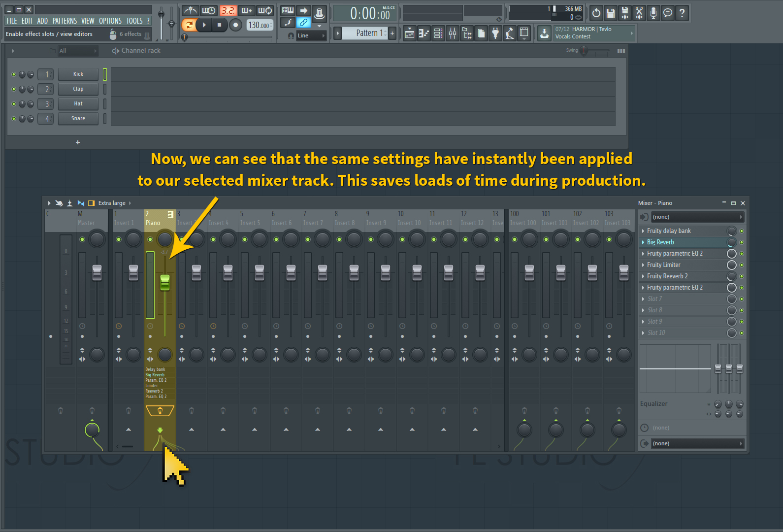Image resolution: width=783 pixels, height=532 pixels.
Task: Open the OPTIONS menu
Action: tap(110, 21)
